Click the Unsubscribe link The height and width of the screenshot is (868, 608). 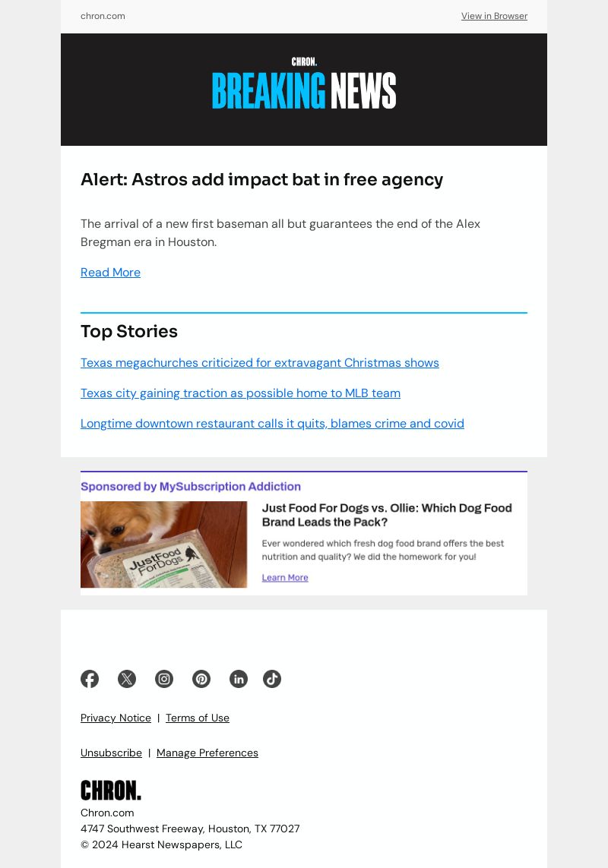[111, 753]
